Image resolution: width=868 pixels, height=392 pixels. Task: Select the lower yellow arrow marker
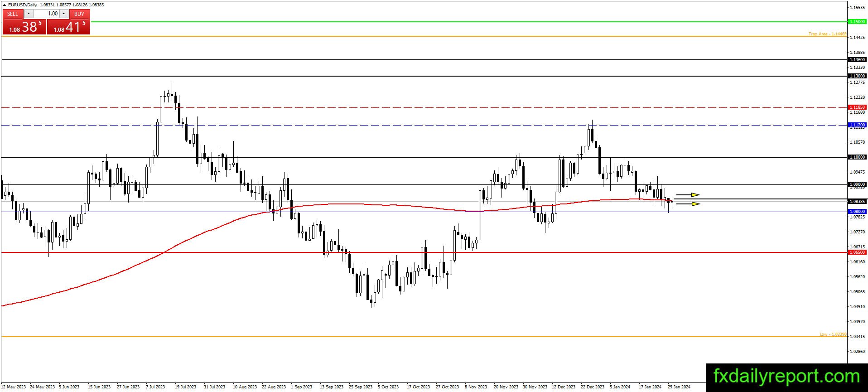(688, 204)
